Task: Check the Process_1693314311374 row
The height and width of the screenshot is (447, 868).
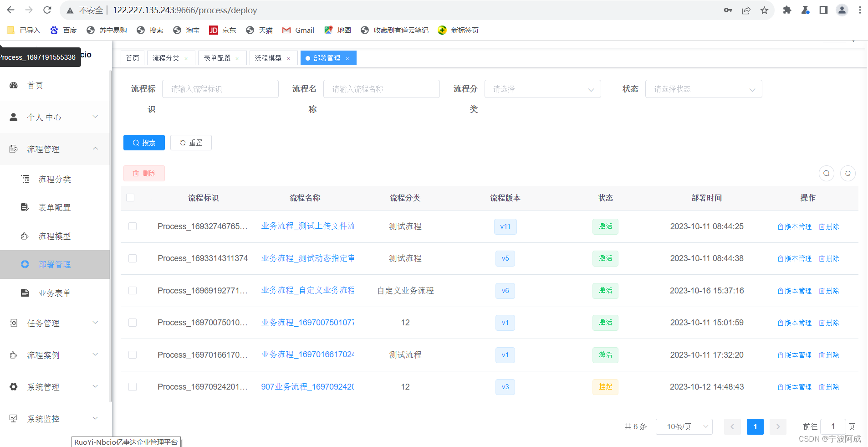Action: (133, 258)
